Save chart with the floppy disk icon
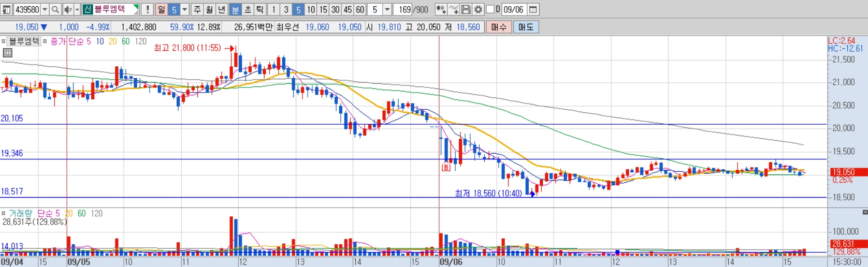This screenshot has width=868, height=267. click(x=466, y=9)
